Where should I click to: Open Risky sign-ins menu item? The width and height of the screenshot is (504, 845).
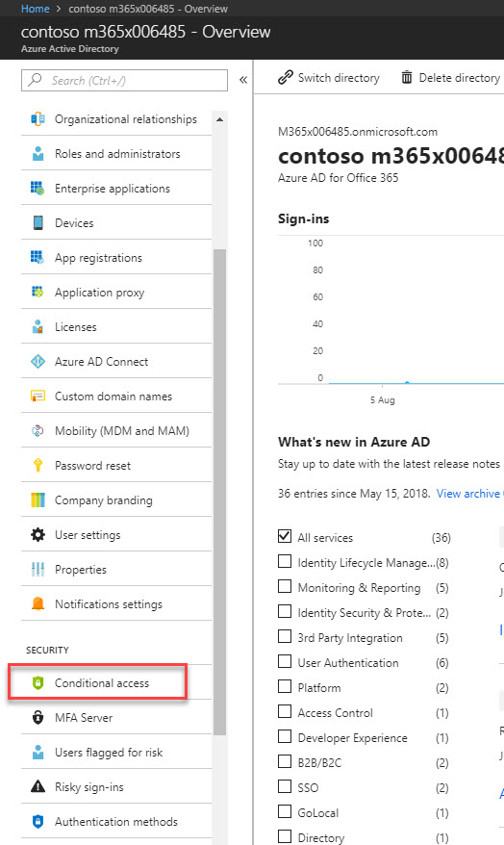[x=116, y=787]
